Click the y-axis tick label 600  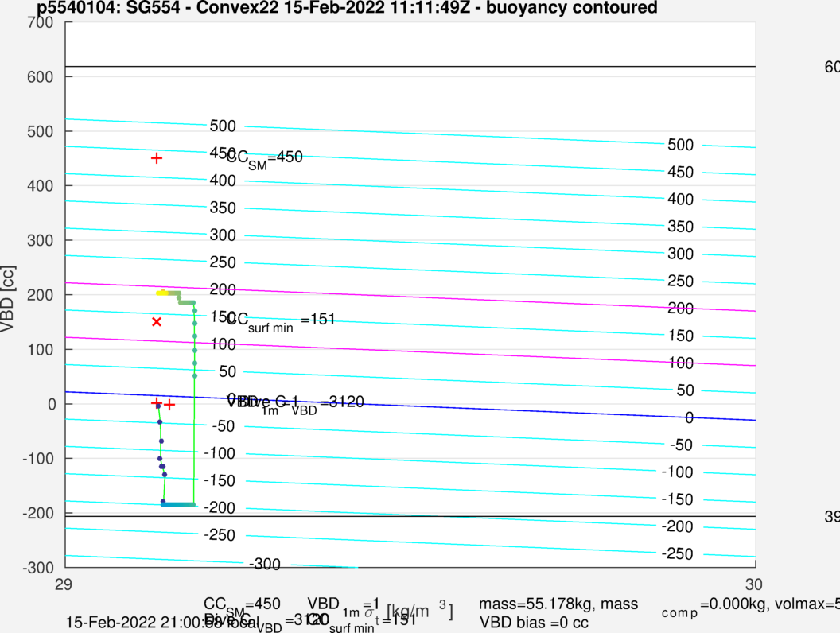41,77
